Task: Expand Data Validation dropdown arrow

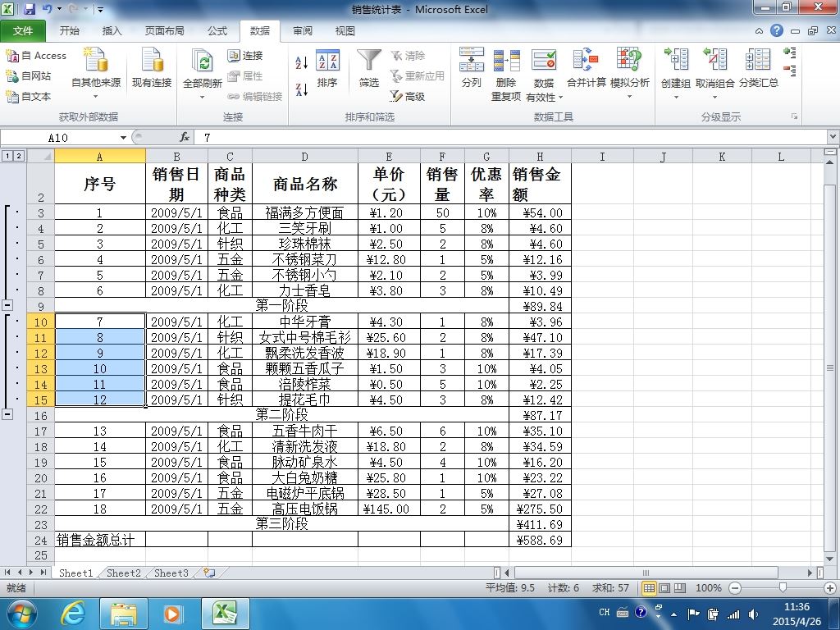Action: (561, 97)
